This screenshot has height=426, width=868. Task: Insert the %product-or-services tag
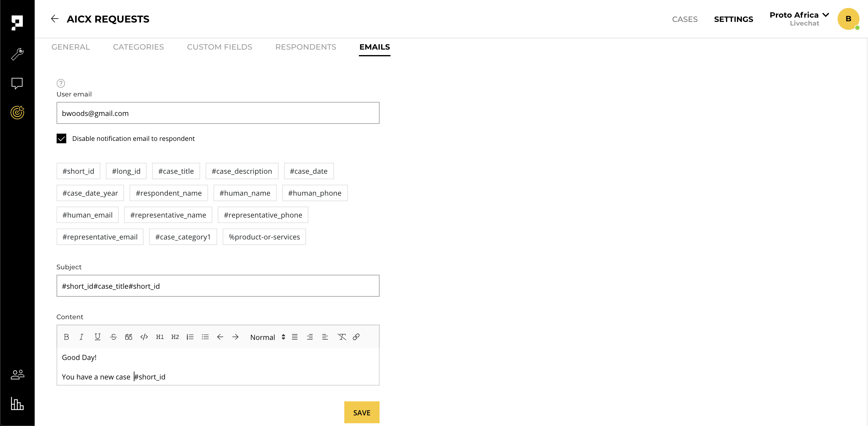coord(264,237)
